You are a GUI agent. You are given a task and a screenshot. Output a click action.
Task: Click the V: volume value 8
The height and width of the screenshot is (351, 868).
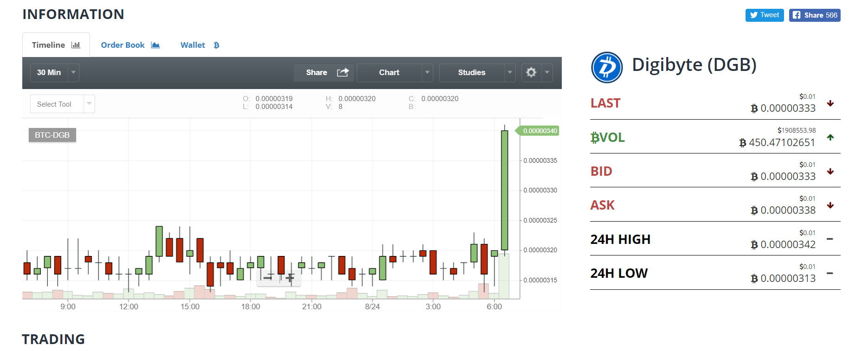click(x=341, y=107)
